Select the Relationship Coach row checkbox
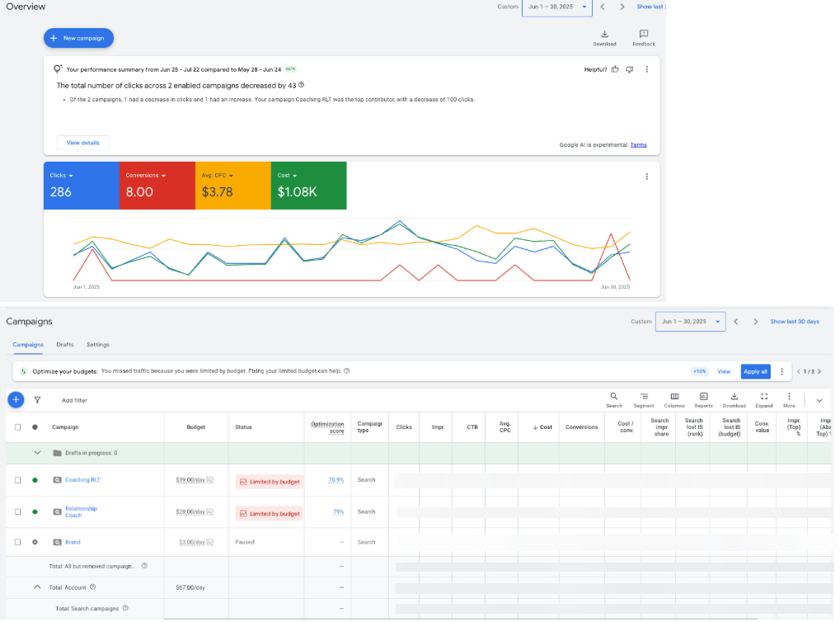840x622 pixels. 18,511
